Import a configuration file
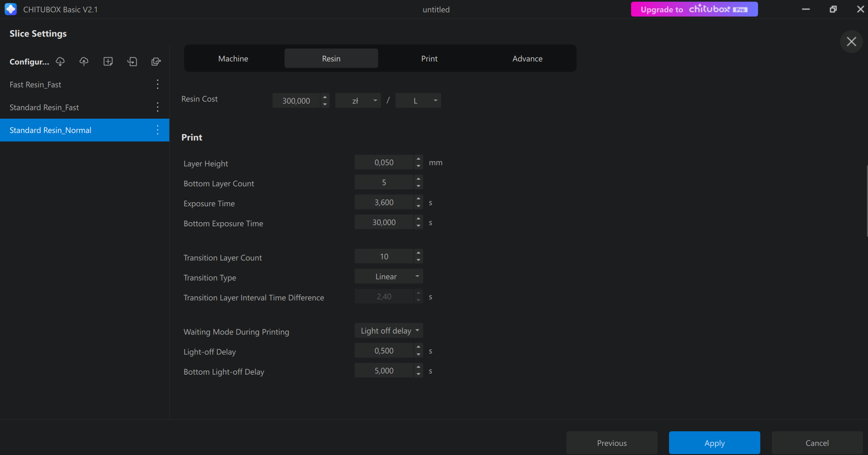 (x=132, y=62)
